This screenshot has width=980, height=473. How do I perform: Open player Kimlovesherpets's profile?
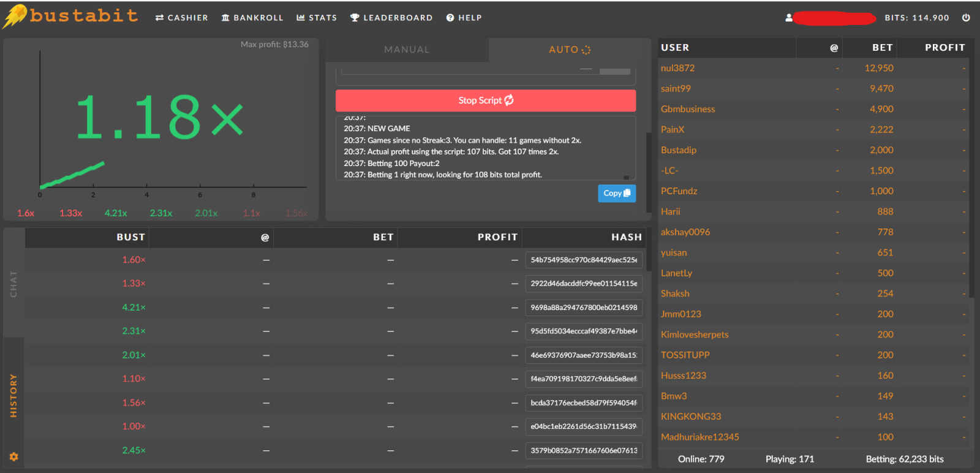[695, 335]
